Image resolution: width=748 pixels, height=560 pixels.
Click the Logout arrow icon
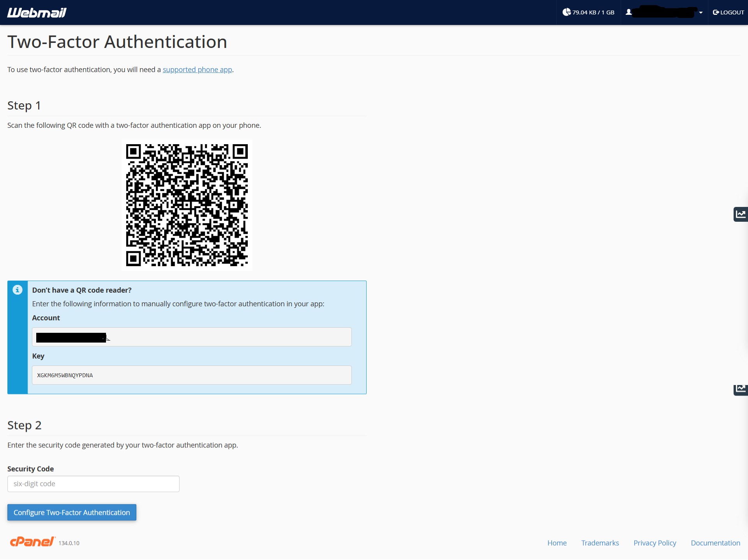[x=716, y=12]
